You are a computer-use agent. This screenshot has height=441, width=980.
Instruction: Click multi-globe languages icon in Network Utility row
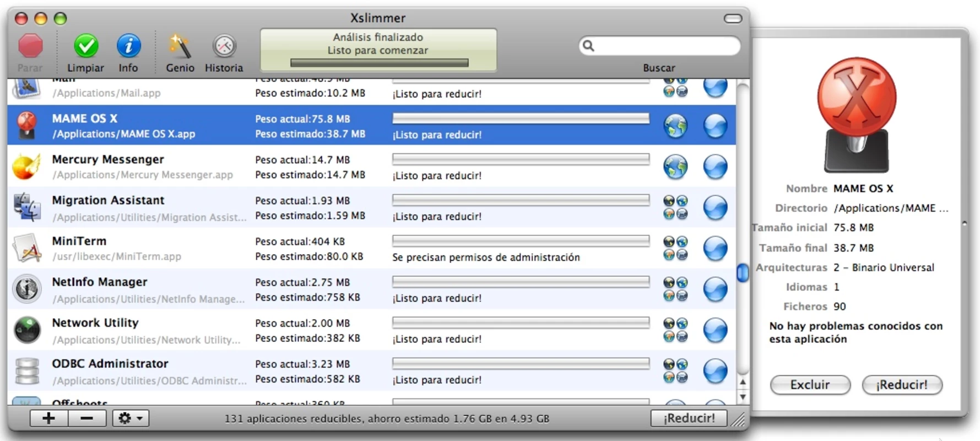[x=675, y=330]
